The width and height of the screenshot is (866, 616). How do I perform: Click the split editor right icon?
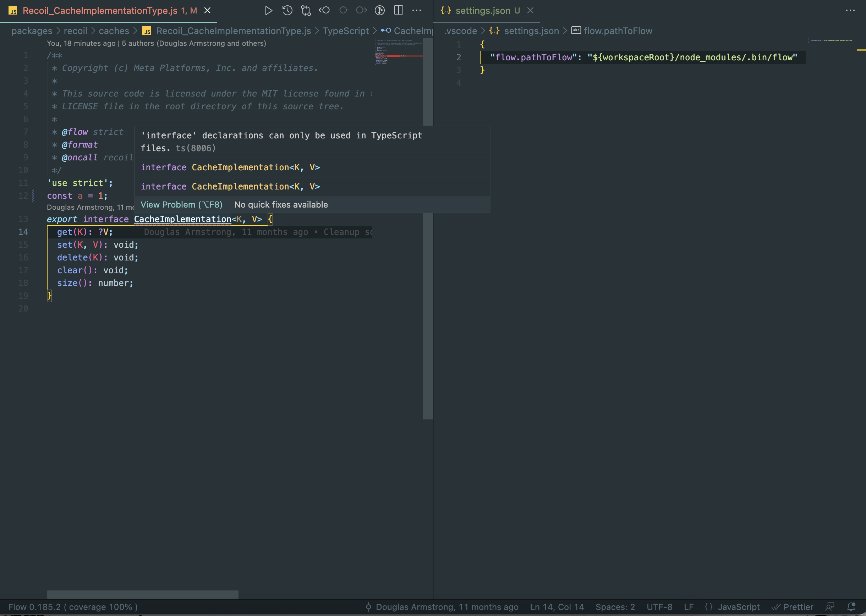click(398, 11)
